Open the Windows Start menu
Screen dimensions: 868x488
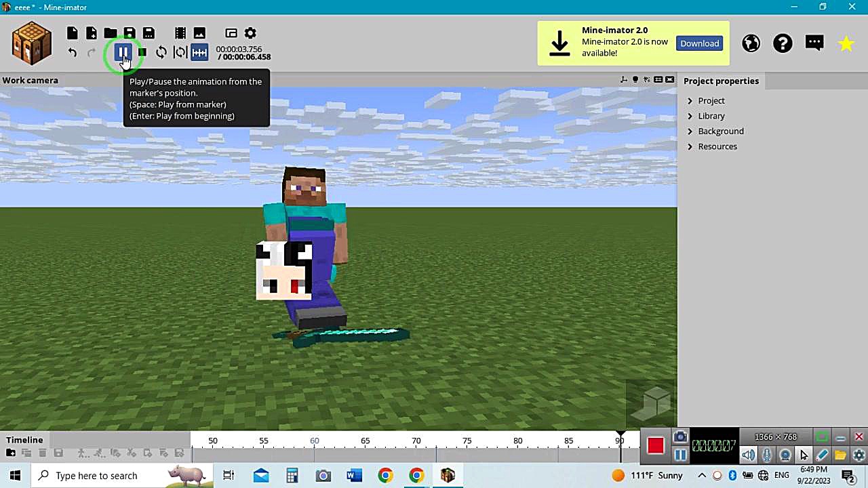[x=15, y=475]
